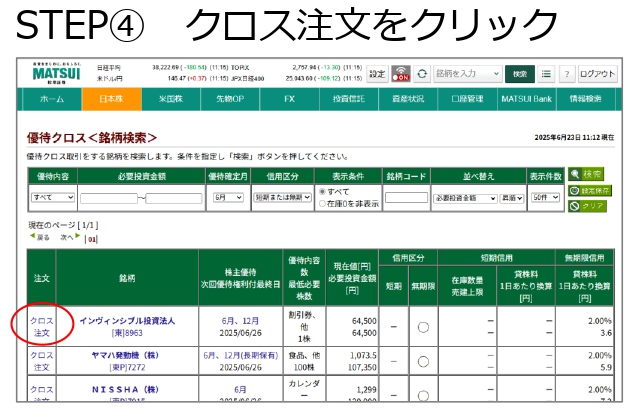Select the すべて radio under 表示条件
641x418 pixels.
[323, 191]
